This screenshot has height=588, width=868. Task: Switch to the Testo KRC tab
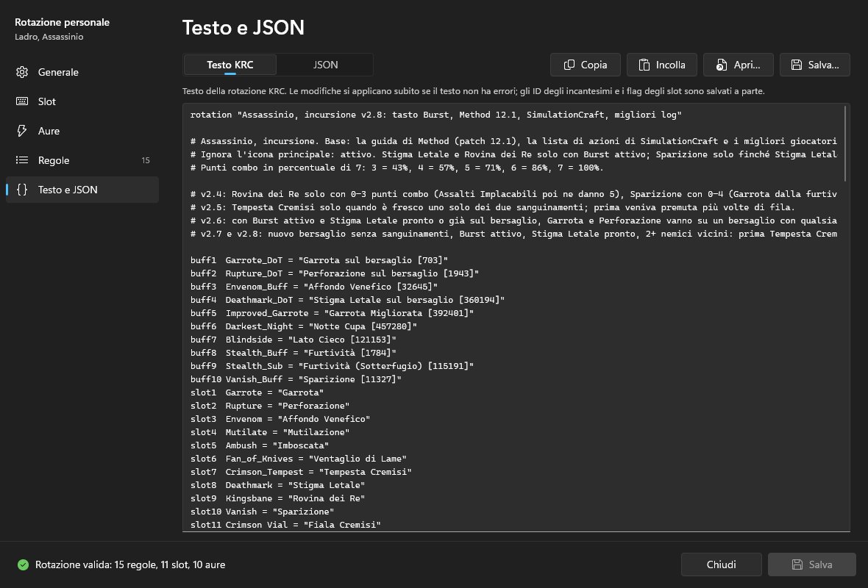point(230,65)
